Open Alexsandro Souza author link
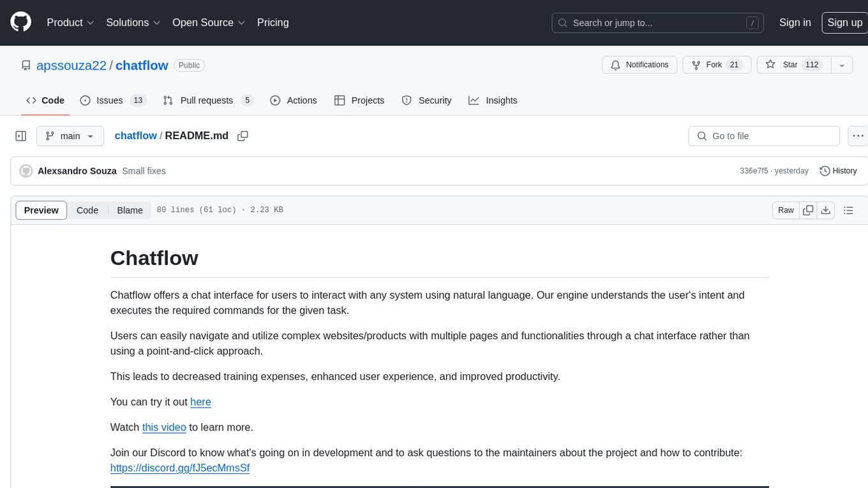The image size is (868, 488). click(x=77, y=171)
